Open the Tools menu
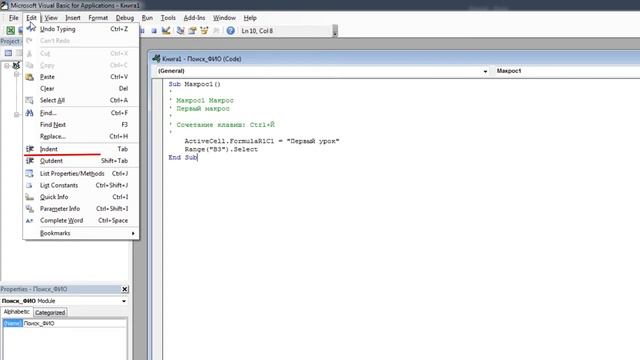 click(x=168, y=18)
